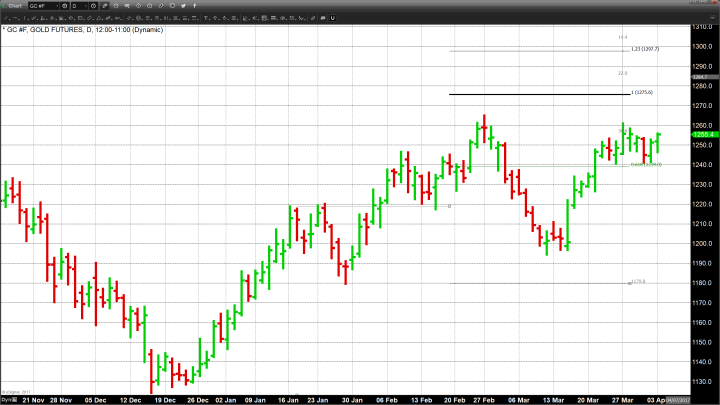Select the Text "T" drawing tool
Screen dimensions: 720x405
pos(138,6)
